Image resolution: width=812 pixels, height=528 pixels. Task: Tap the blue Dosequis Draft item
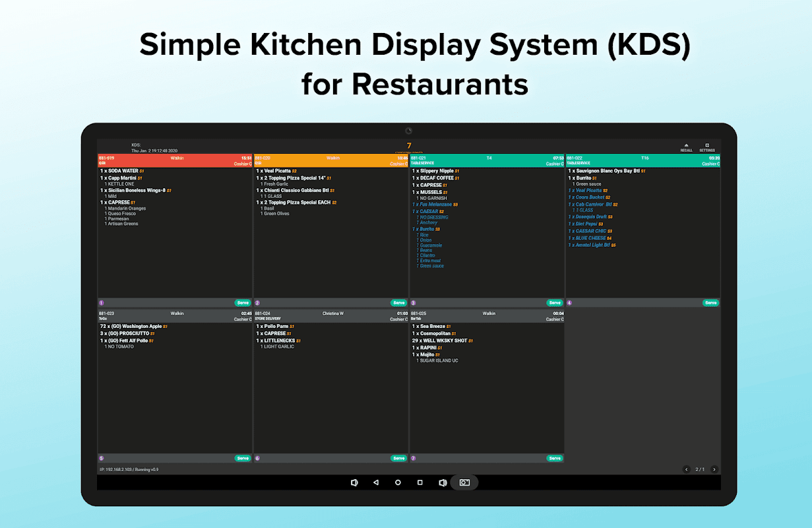coord(590,216)
